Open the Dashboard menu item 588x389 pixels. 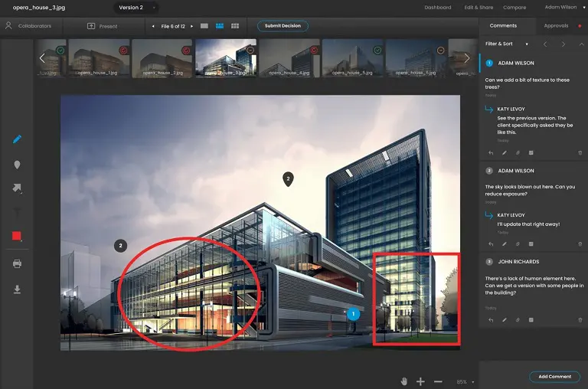pyautogui.click(x=438, y=8)
